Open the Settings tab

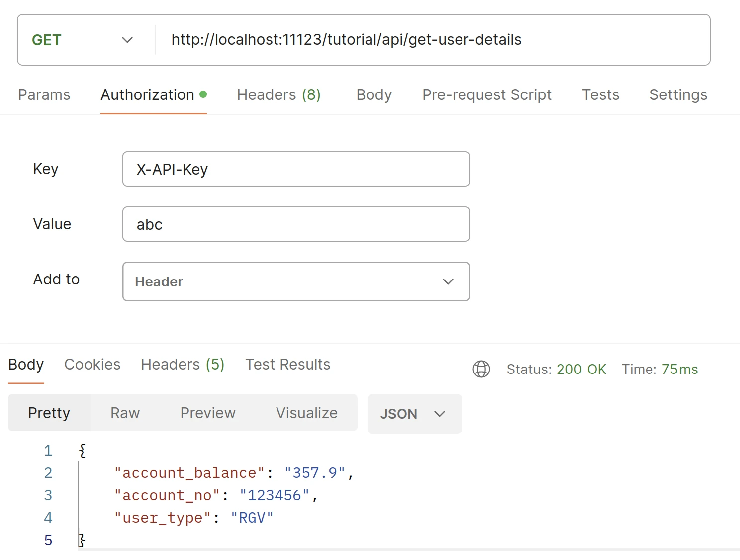pyautogui.click(x=678, y=95)
